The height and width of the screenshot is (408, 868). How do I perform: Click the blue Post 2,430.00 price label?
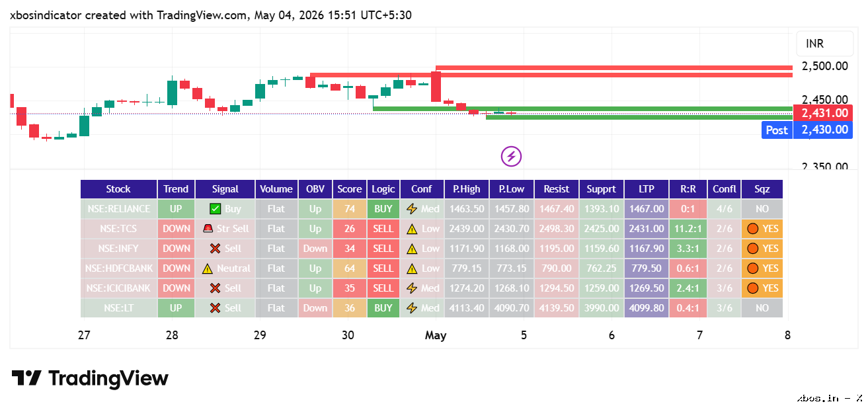(x=807, y=130)
